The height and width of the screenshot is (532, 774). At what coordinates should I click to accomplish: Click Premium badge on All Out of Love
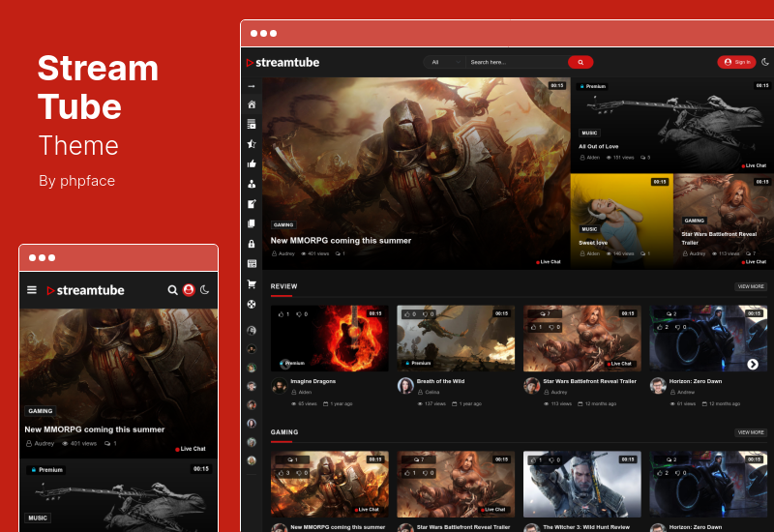coord(592,86)
